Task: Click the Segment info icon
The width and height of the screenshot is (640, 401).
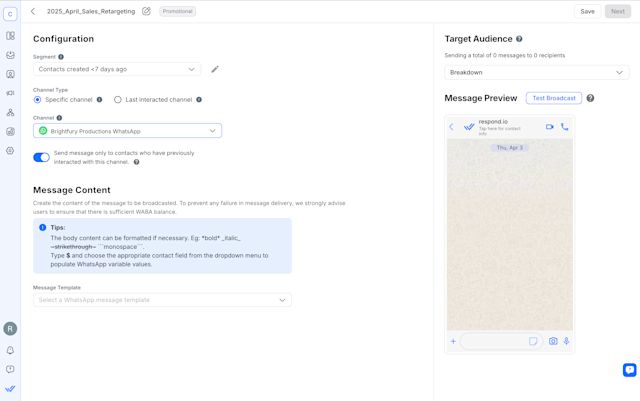Action: [x=61, y=57]
